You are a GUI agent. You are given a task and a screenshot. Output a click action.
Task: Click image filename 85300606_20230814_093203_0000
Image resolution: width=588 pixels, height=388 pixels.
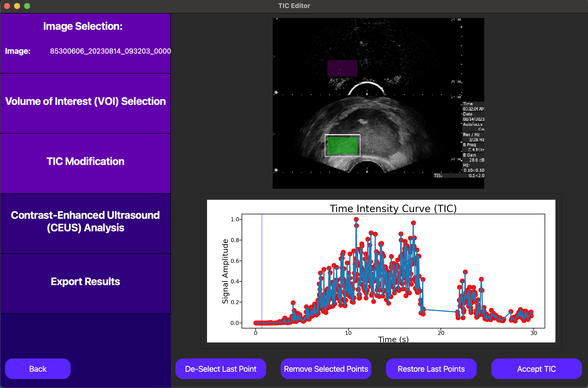click(110, 51)
